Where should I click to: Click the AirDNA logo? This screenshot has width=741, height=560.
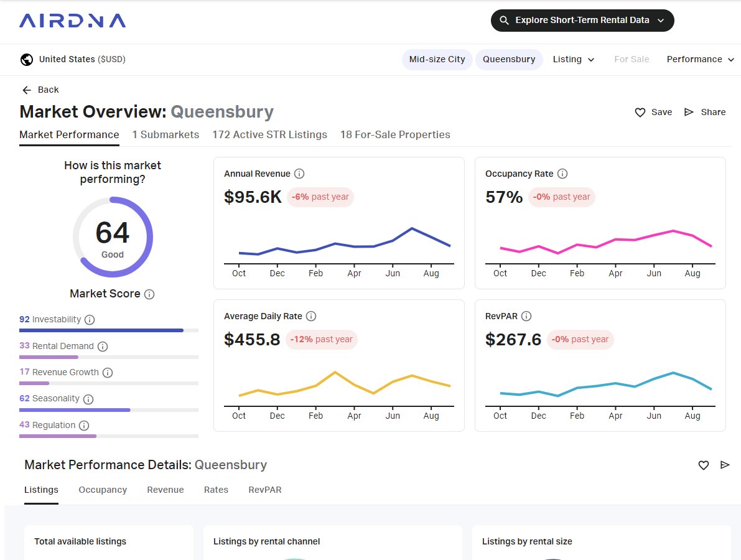[72, 21]
